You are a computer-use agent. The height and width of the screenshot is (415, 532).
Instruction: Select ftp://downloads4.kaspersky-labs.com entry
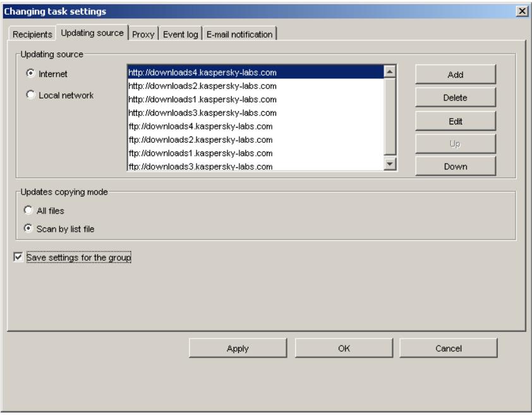point(256,126)
